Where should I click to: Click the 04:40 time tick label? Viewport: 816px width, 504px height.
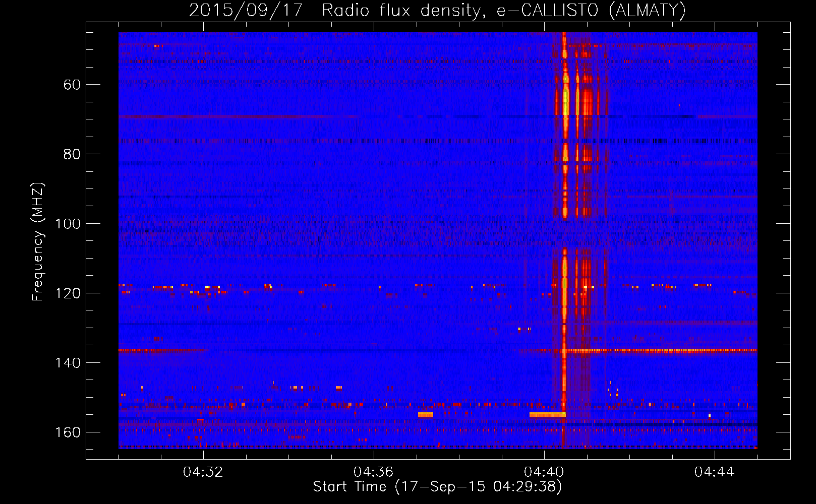point(544,472)
